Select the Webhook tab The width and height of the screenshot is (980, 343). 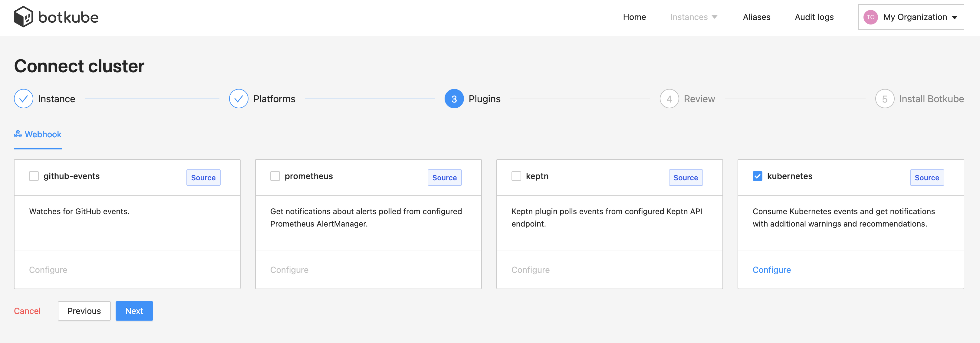coord(38,134)
